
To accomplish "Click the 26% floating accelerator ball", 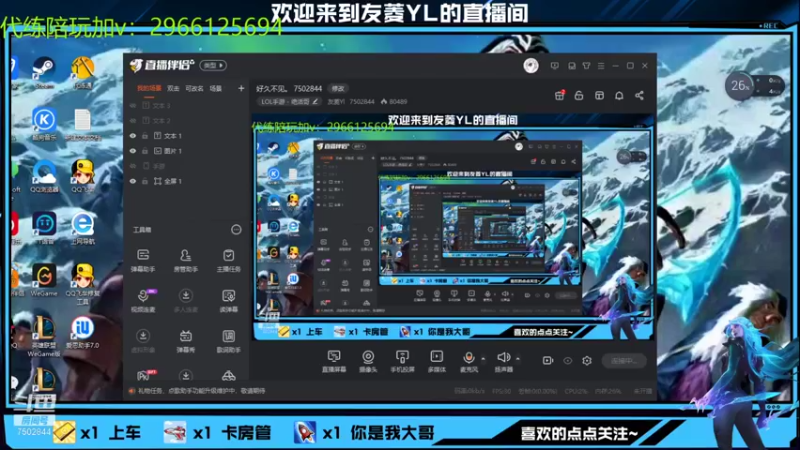I will 740,85.
